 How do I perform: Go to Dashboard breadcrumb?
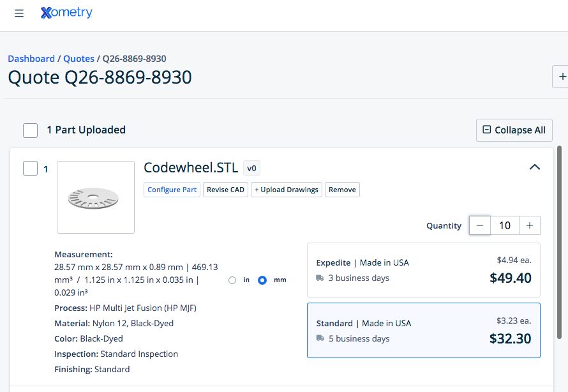click(x=31, y=59)
